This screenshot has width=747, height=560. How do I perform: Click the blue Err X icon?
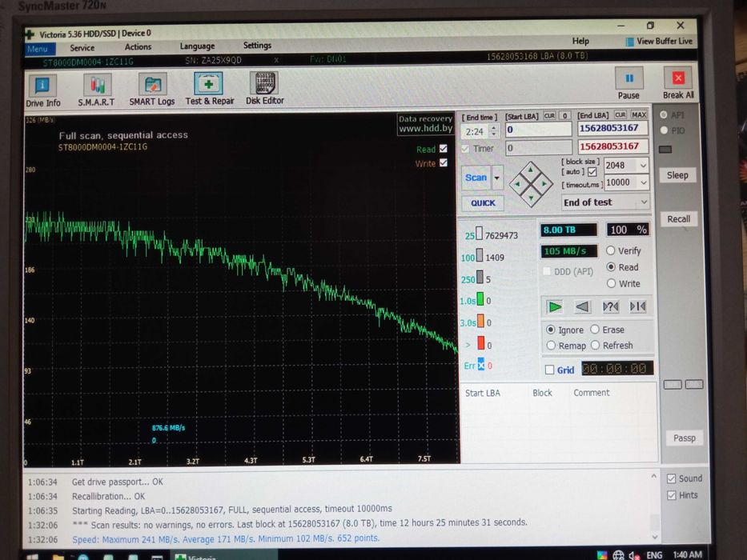click(x=480, y=364)
